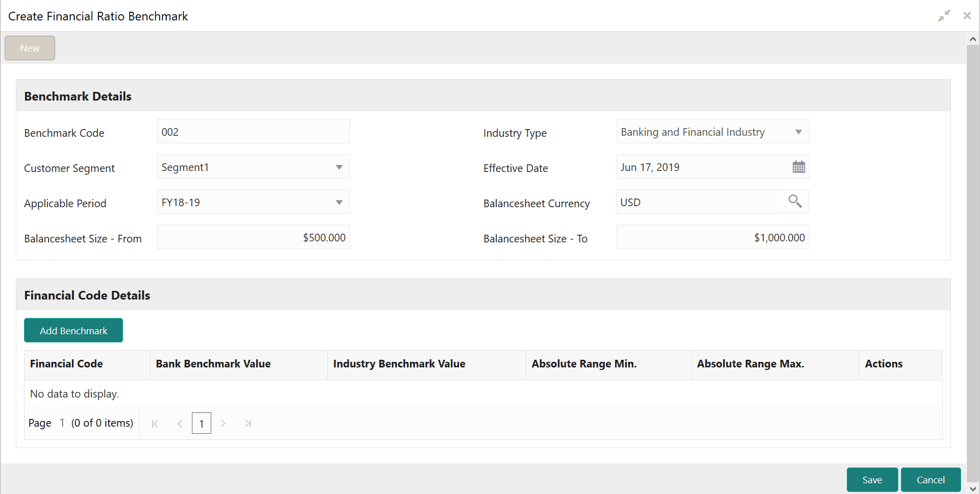Click the Balancesheet Currency search magnifier

(x=795, y=202)
